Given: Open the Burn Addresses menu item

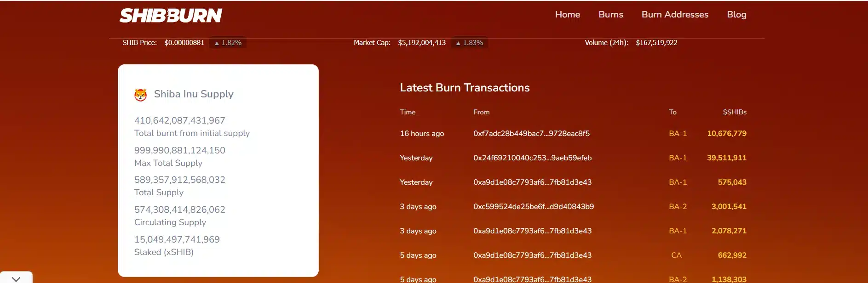Looking at the screenshot, I should coord(675,14).
